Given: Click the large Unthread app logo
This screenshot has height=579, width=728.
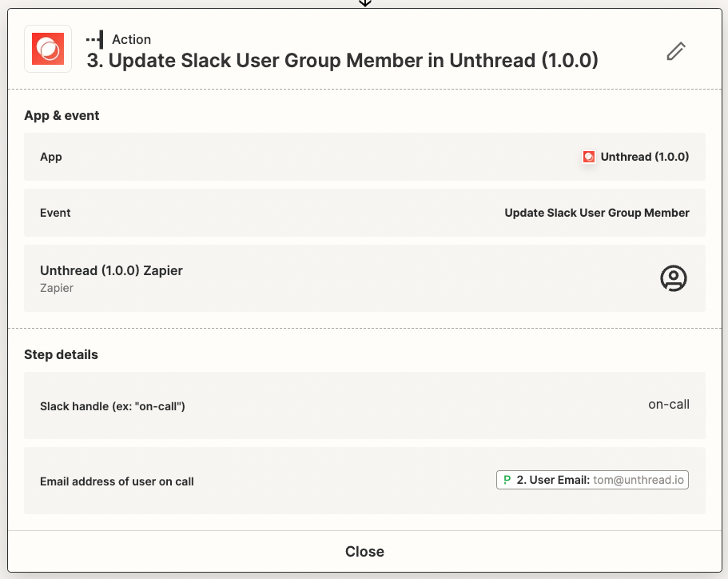Looking at the screenshot, I should coord(48,49).
